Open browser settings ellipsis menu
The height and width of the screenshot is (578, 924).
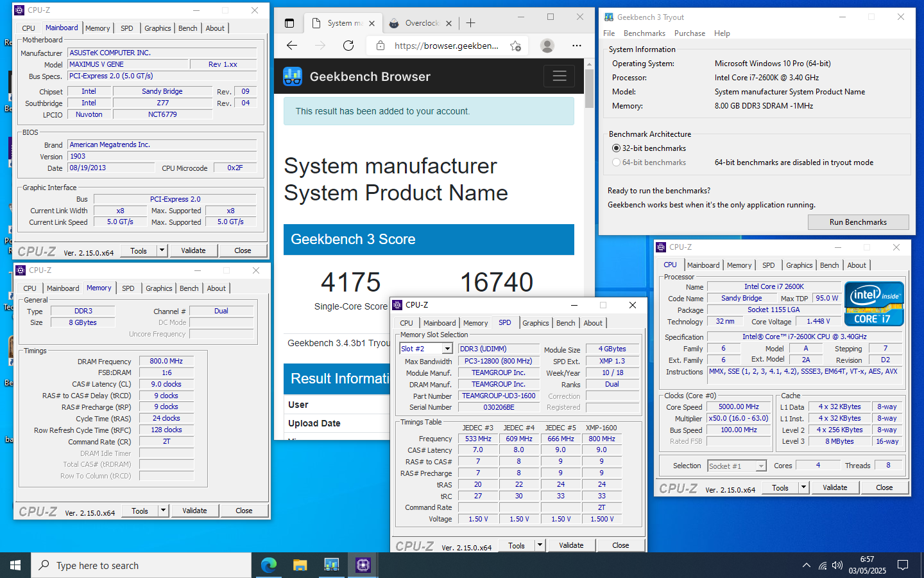click(577, 46)
